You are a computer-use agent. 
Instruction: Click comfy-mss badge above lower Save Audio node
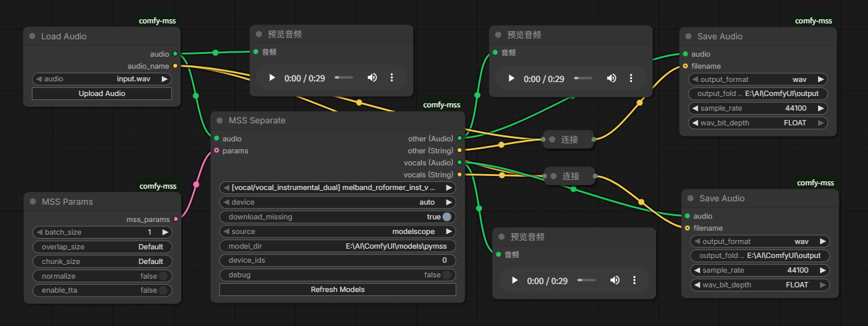pos(816,183)
